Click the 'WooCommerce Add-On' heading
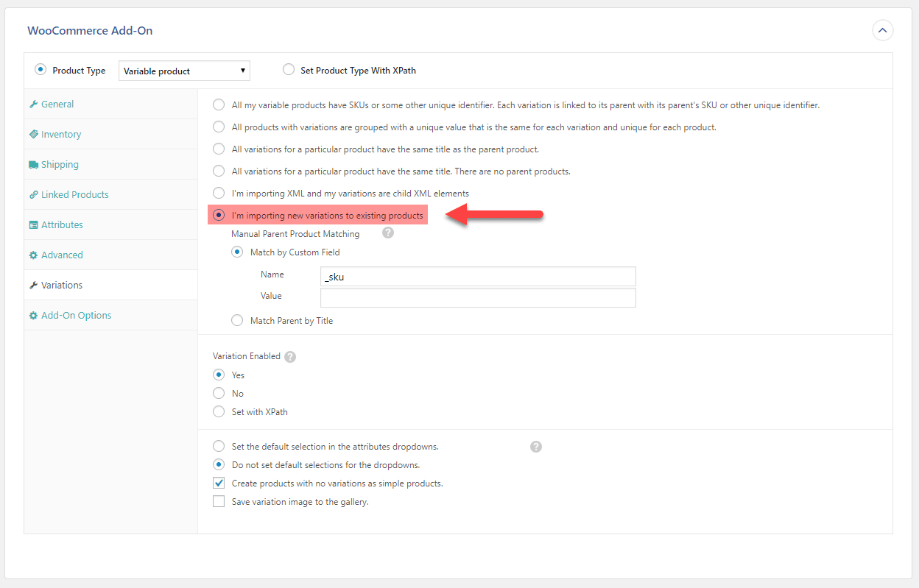 point(90,31)
